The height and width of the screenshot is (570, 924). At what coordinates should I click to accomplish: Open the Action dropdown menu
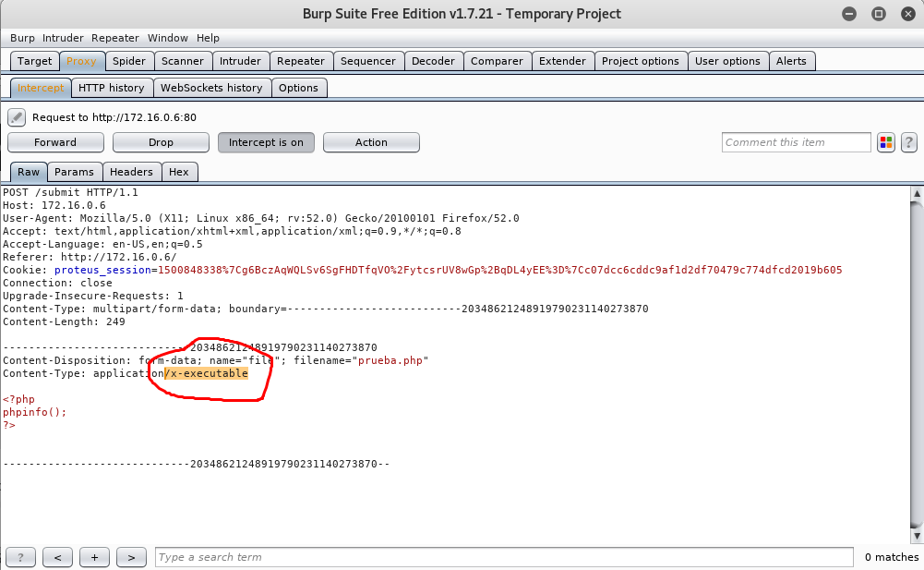(x=371, y=142)
